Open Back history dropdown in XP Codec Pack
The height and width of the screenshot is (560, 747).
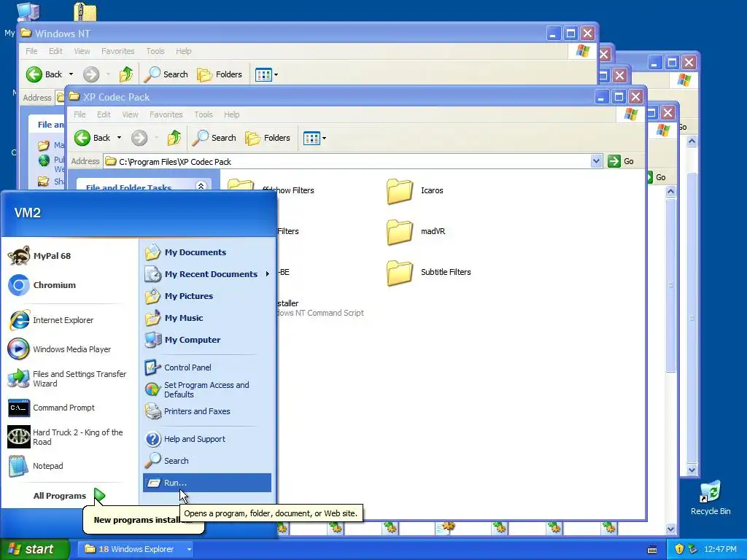(x=119, y=138)
